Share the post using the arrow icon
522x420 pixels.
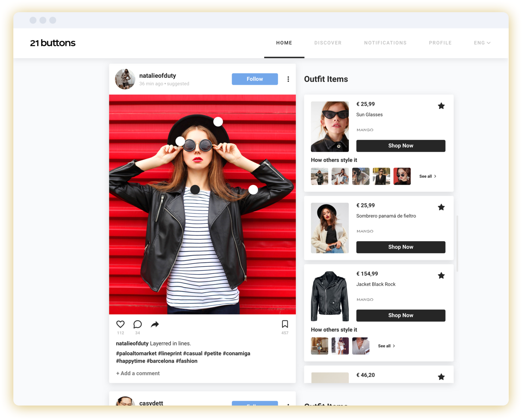[x=155, y=324]
